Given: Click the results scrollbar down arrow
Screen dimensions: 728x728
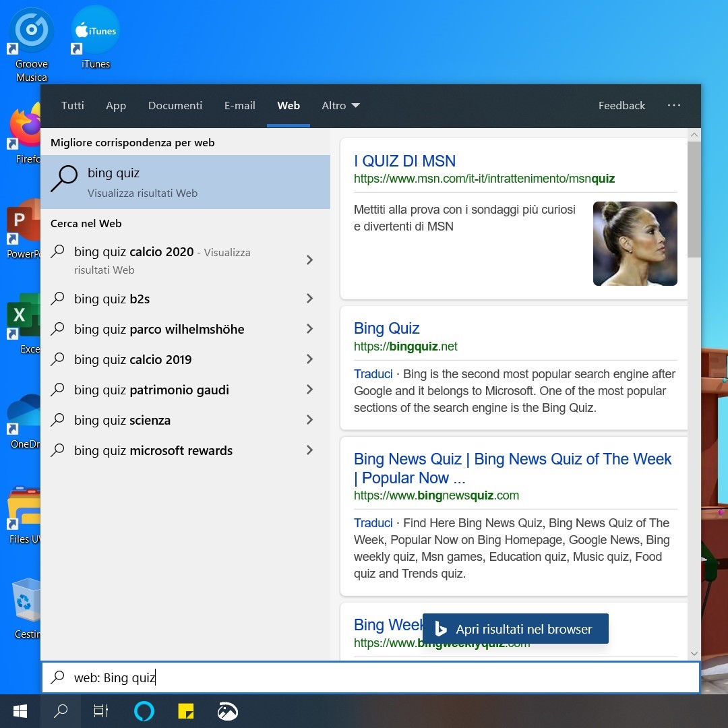Looking at the screenshot, I should tap(694, 653).
